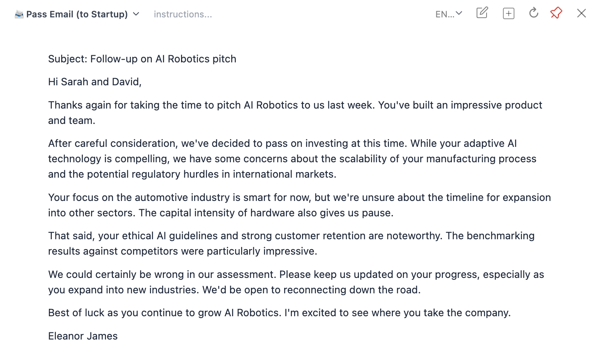Viewport: 600px width, 364px height.
Task: Close the panel with the X icon
Action: pos(581,13)
